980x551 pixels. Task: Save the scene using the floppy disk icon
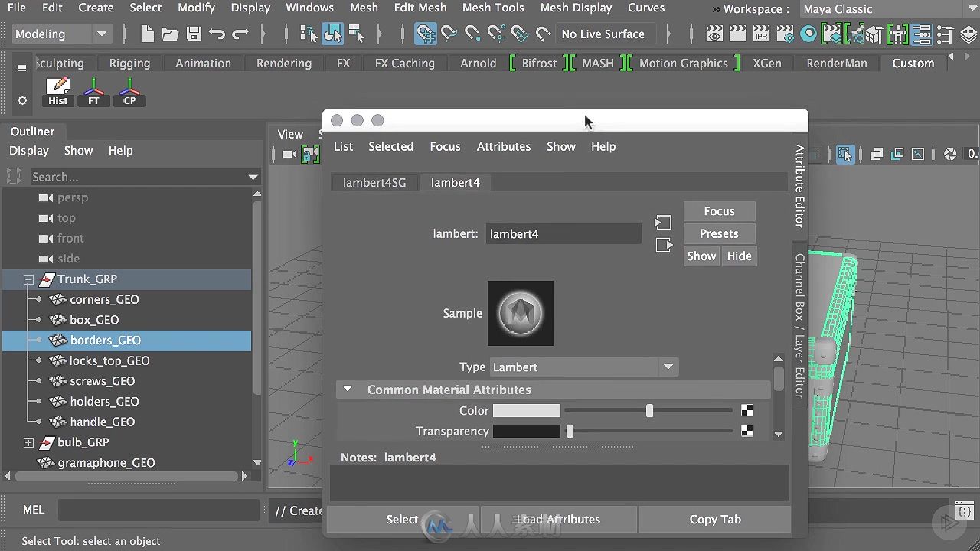(194, 34)
